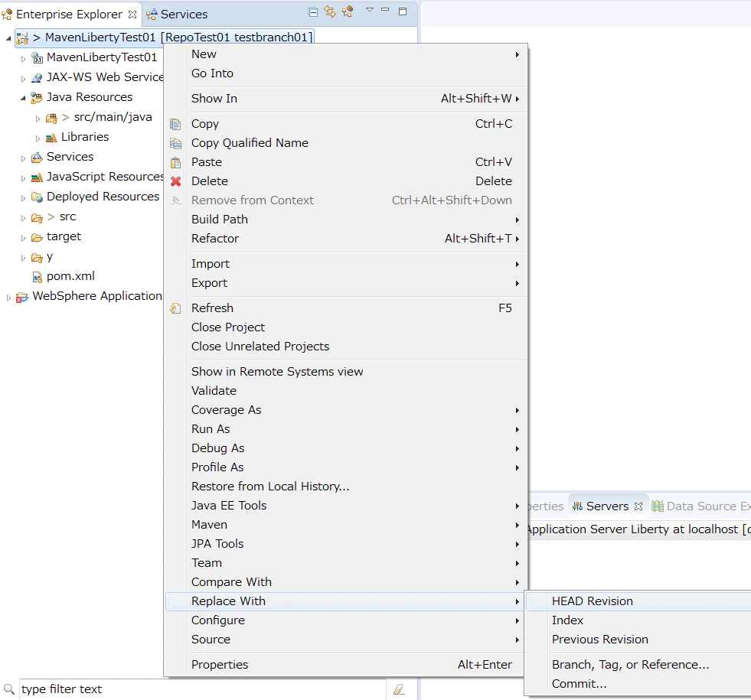Viewport: 751px width, 700px height.
Task: Select Close Project menu entry
Action: (x=345, y=327)
